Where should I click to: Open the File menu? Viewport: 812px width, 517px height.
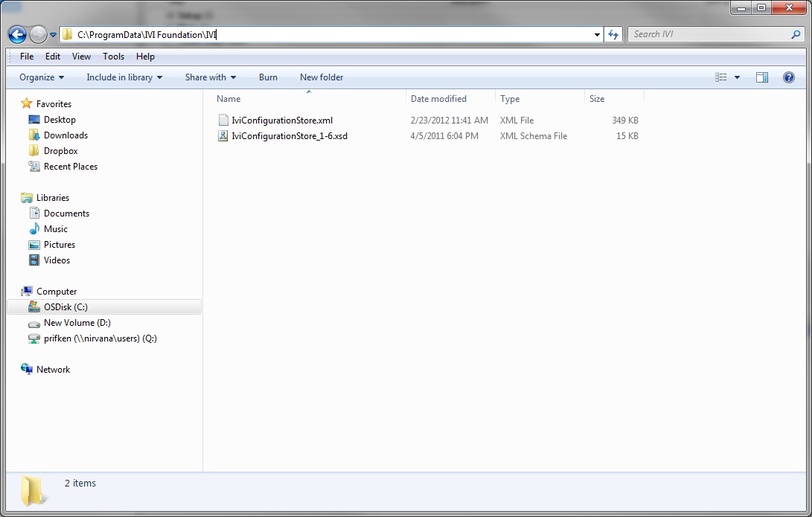coord(26,57)
